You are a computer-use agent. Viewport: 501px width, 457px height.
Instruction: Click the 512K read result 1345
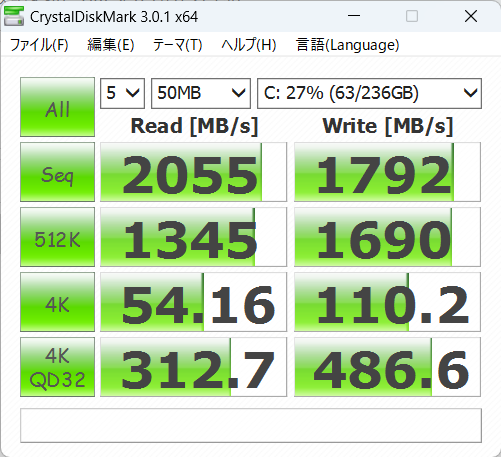point(193,237)
